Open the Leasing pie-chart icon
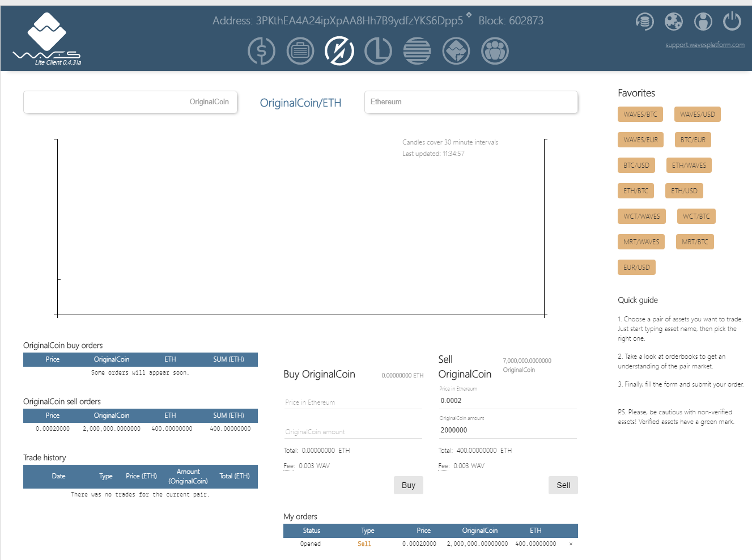This screenshot has width=752, height=560. (378, 51)
